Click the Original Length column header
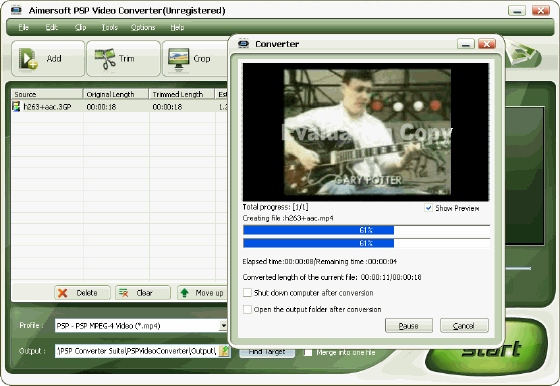Viewport: 560px width, 386px height. 116,94
